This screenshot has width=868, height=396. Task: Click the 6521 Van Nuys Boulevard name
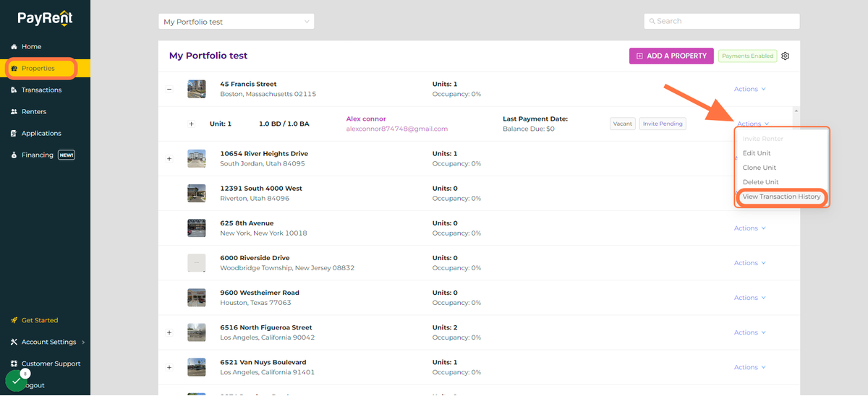[263, 362]
